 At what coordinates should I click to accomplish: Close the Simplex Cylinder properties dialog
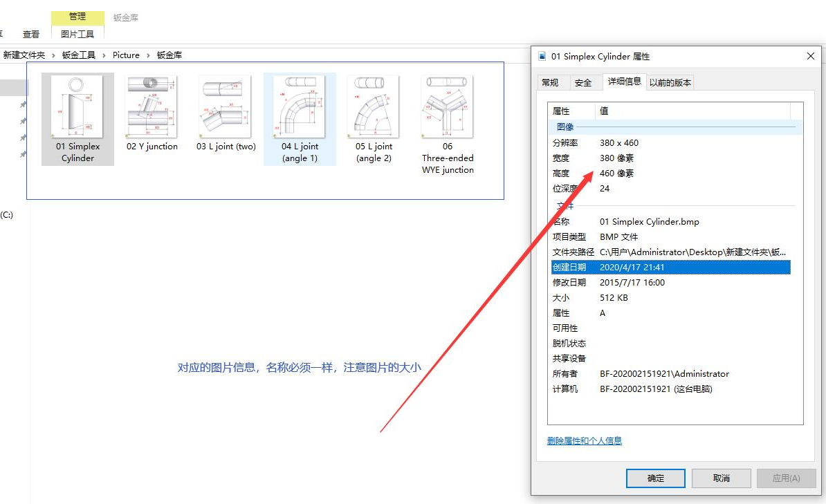810,57
